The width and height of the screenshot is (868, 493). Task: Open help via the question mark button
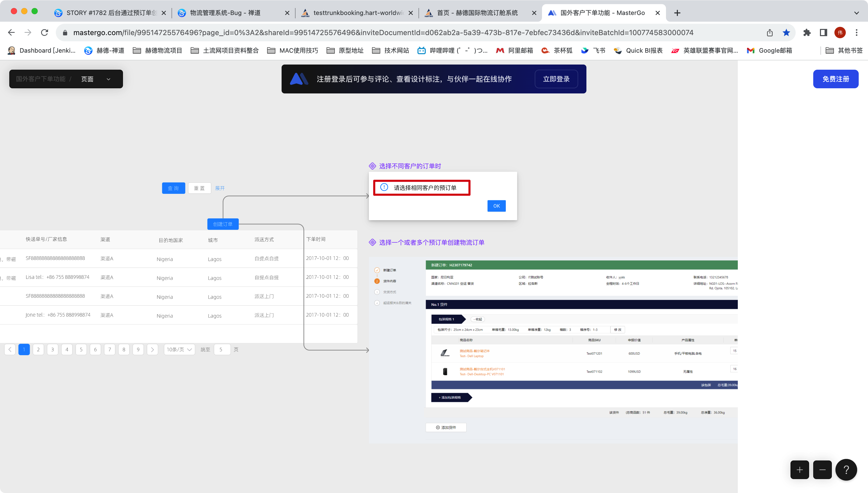846,470
